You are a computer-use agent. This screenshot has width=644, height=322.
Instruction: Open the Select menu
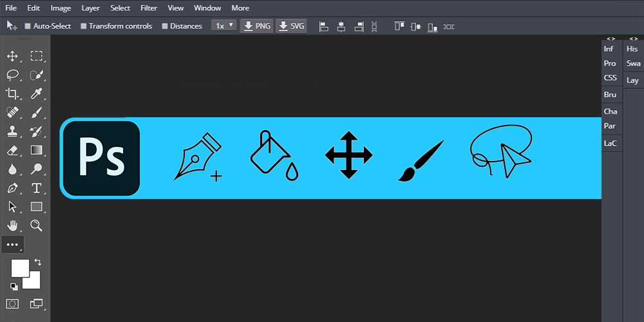pyautogui.click(x=120, y=8)
